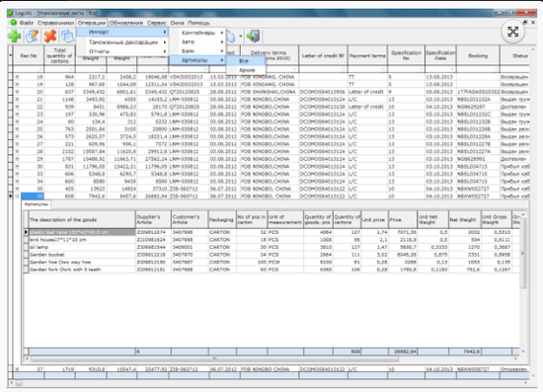Sort by the Payment terms column header

click(x=367, y=55)
